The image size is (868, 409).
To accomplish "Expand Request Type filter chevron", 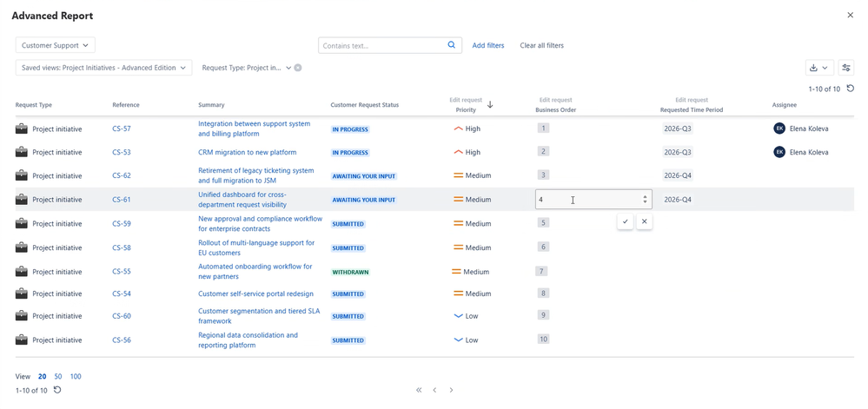I will 288,68.
